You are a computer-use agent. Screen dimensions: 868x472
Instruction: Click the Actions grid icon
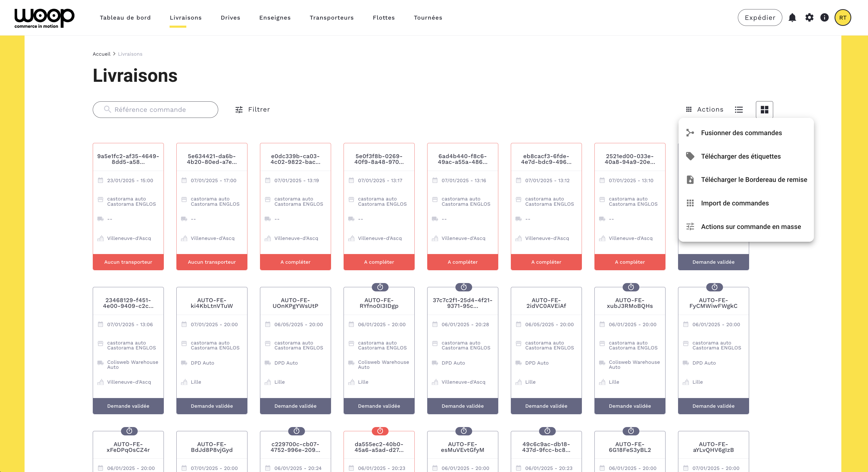[x=689, y=110]
